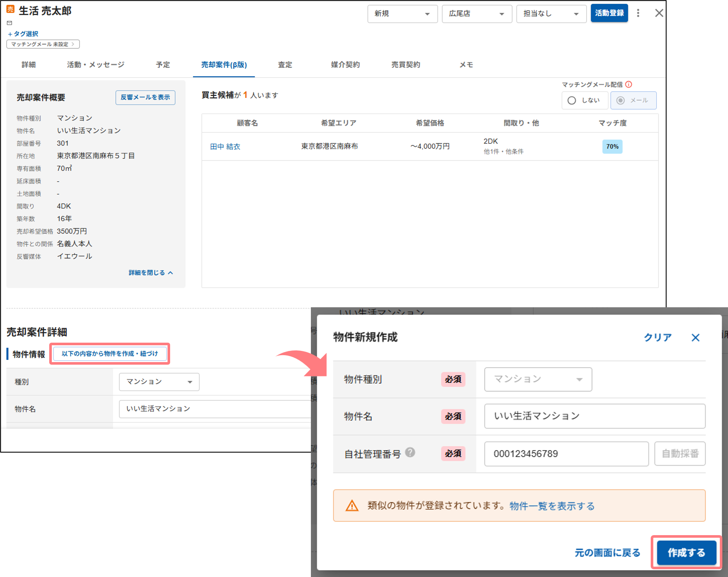Click the 東京都港区南麻布 cell

[329, 146]
